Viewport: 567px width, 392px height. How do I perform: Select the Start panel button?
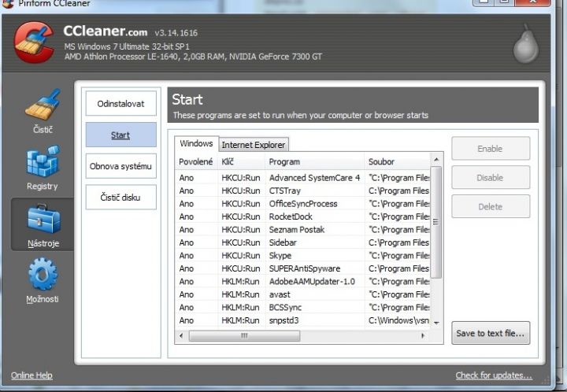[x=120, y=135]
